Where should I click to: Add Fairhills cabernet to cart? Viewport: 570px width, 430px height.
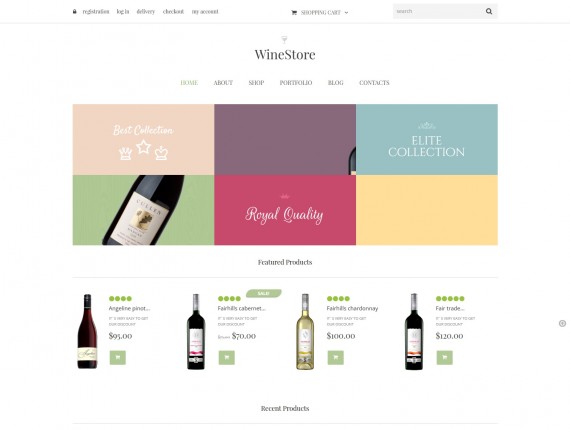(227, 358)
